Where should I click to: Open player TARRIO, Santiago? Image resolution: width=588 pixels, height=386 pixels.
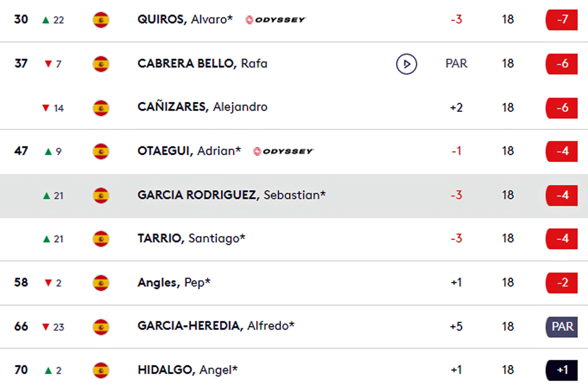point(191,238)
